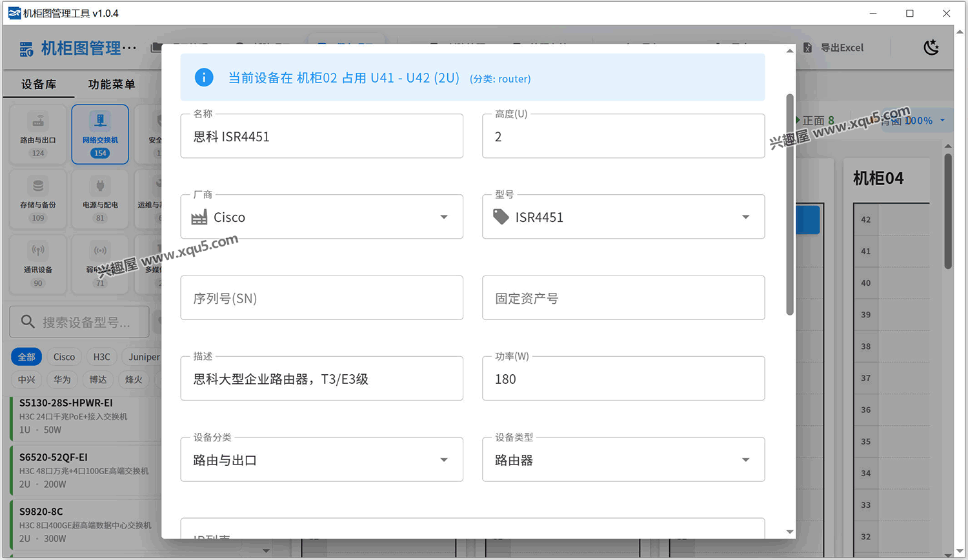This screenshot has width=968, height=560.
Task: Filter devices by Juniper vendor chip
Action: click(x=143, y=357)
